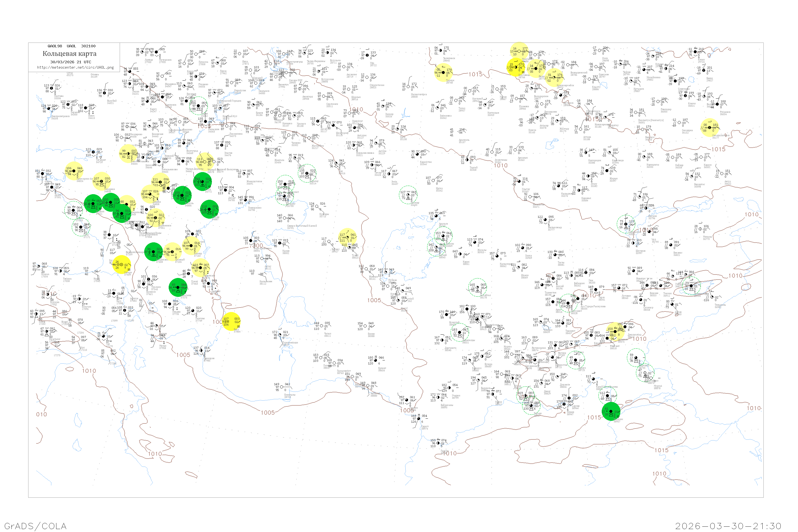Screen dimensions: 798x532
Task: Select the yellow Грозный station marker
Action: (x=172, y=252)
